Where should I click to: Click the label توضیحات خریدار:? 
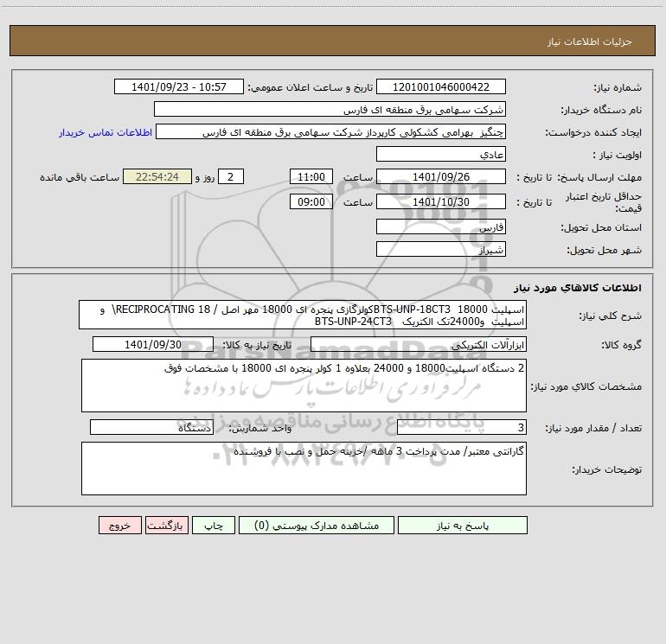607,470
